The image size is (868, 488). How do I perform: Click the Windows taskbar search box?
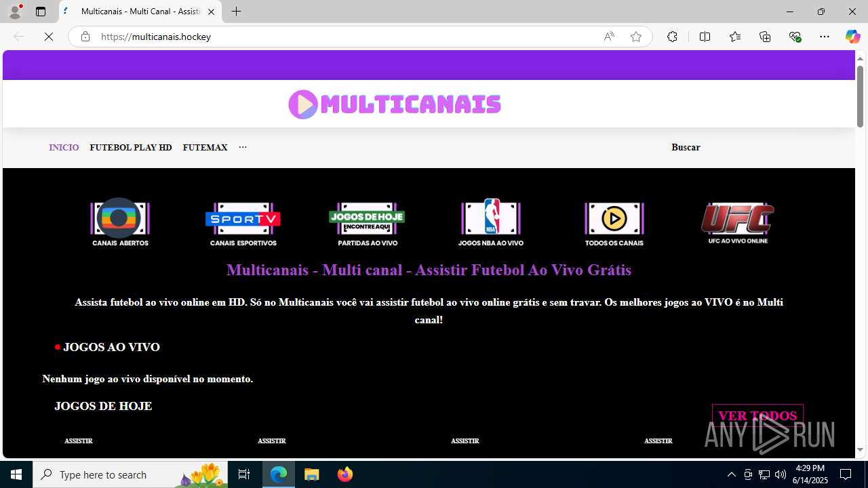130,474
